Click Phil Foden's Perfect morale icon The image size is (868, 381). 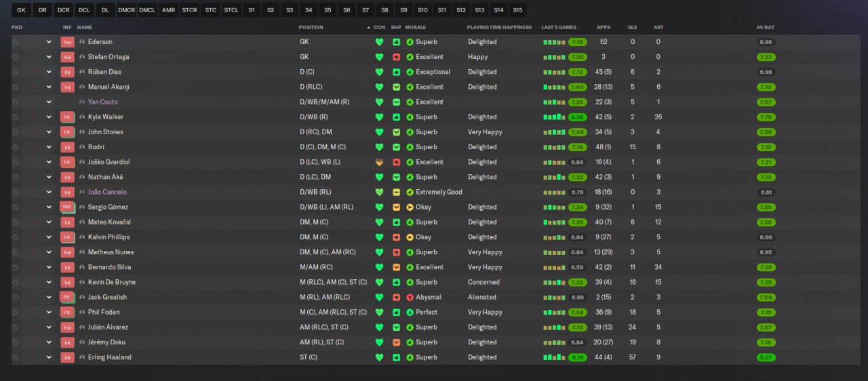410,313
